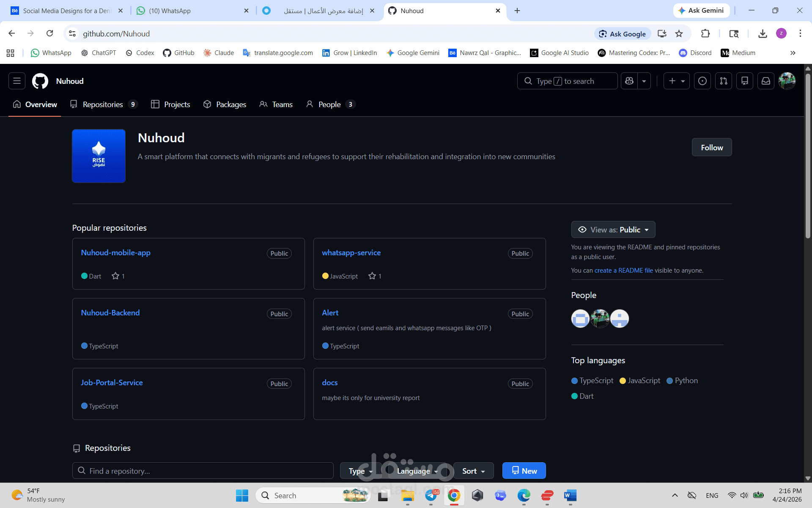This screenshot has height=508, width=812.
Task: Open the third member avatar under People
Action: pos(620,319)
